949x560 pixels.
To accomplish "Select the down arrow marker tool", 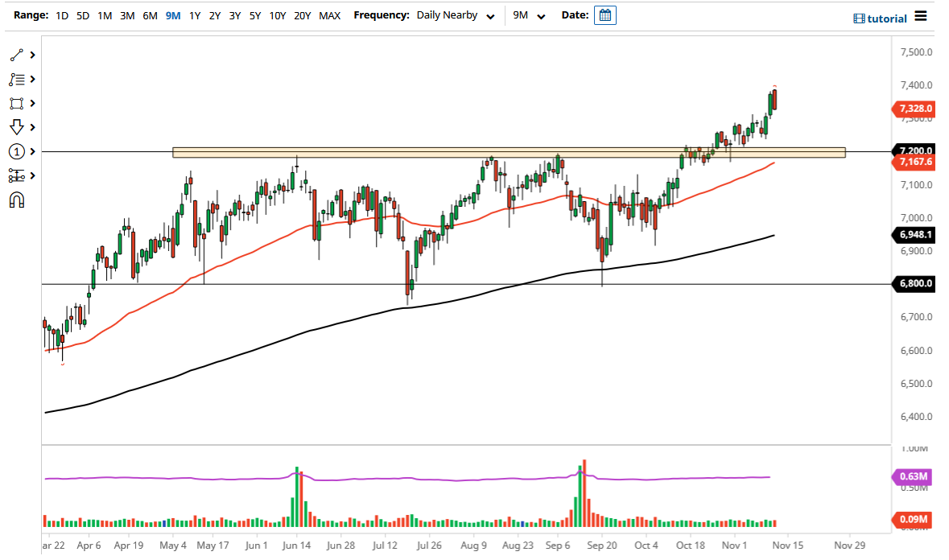I will [x=16, y=127].
